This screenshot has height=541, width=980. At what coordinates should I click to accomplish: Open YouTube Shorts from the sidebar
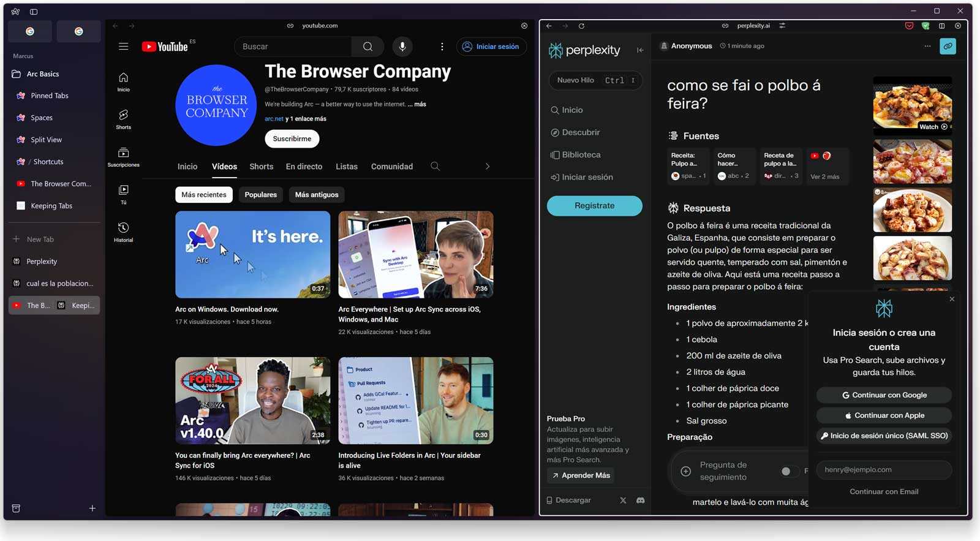coord(123,119)
